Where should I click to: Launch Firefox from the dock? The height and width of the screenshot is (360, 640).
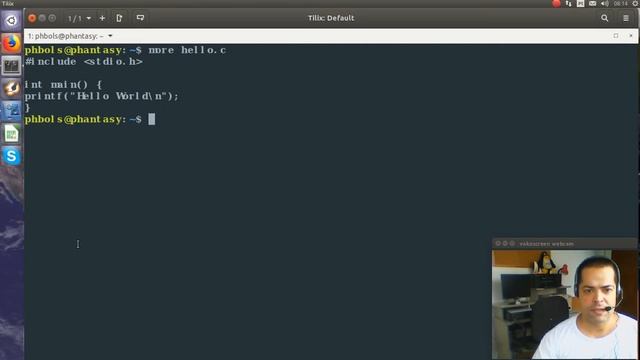(11, 43)
